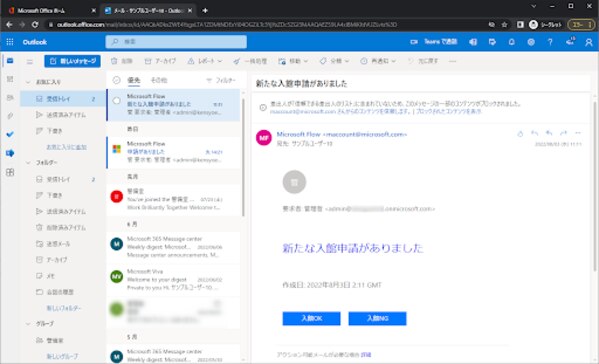599x364 pixels.
Task: Reply to the Microsoft Flow message
Action: 534,133
